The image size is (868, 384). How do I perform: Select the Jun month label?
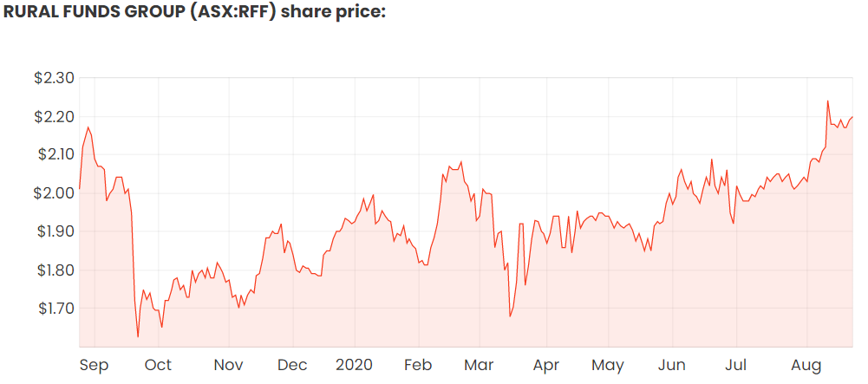(x=673, y=365)
